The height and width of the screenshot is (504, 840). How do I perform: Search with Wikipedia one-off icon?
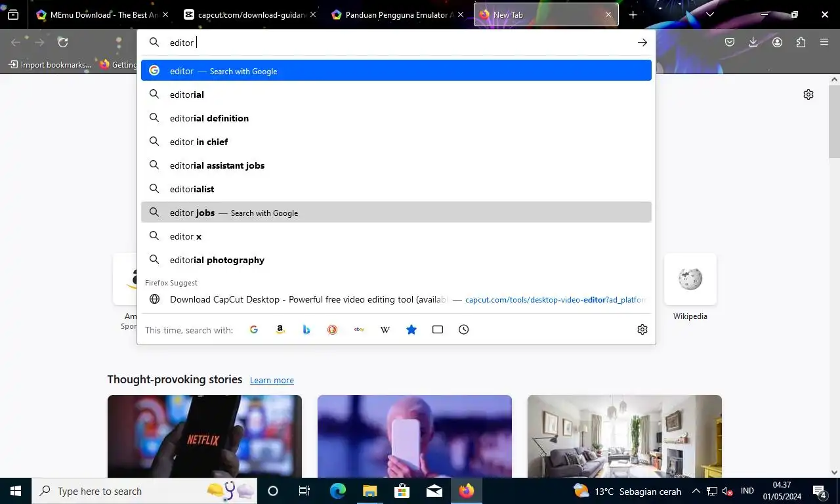coord(385,329)
